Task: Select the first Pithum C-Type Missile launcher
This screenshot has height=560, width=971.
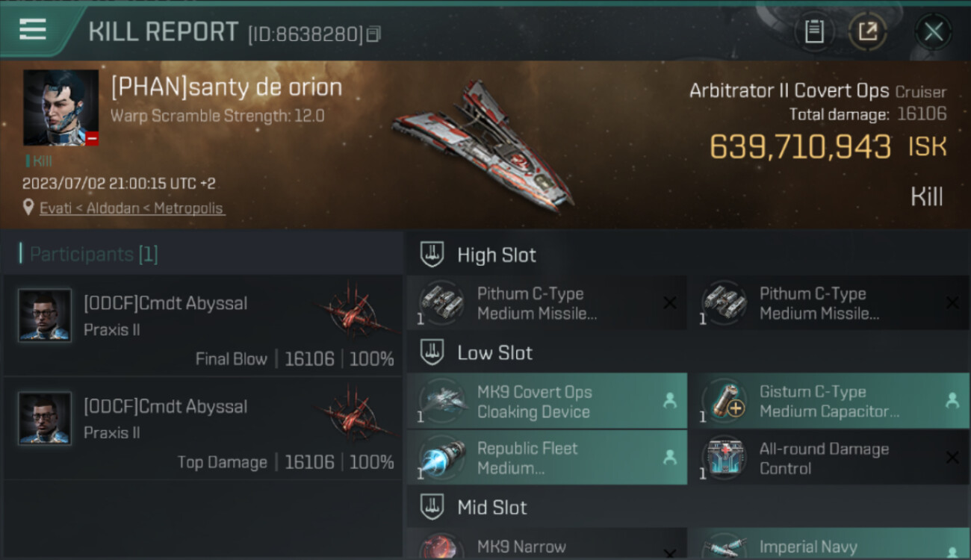Action: 547,303
